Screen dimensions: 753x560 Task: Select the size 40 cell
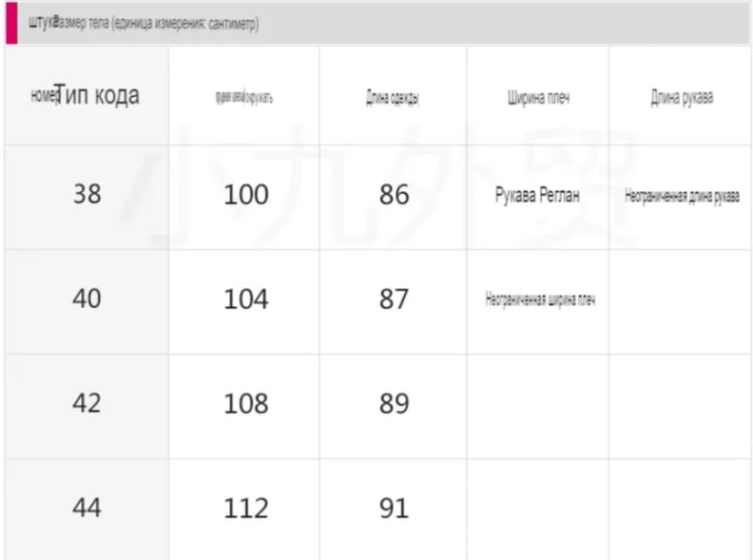coord(87,301)
